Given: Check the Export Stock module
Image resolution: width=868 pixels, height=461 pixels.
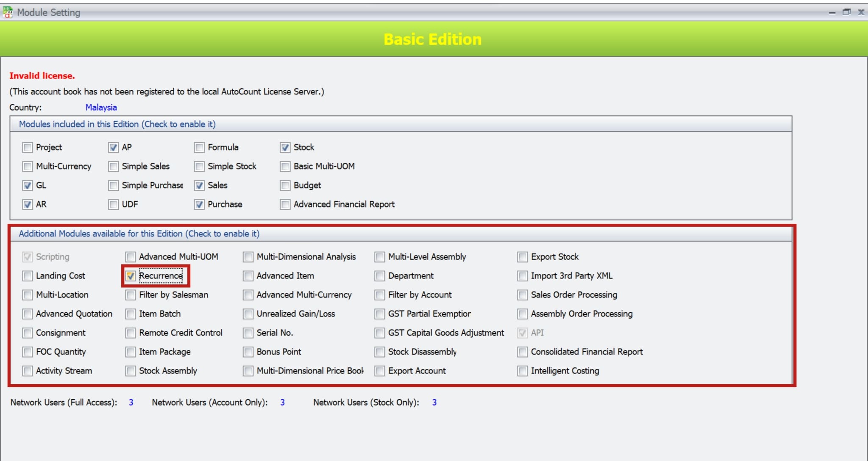Looking at the screenshot, I should coord(522,257).
